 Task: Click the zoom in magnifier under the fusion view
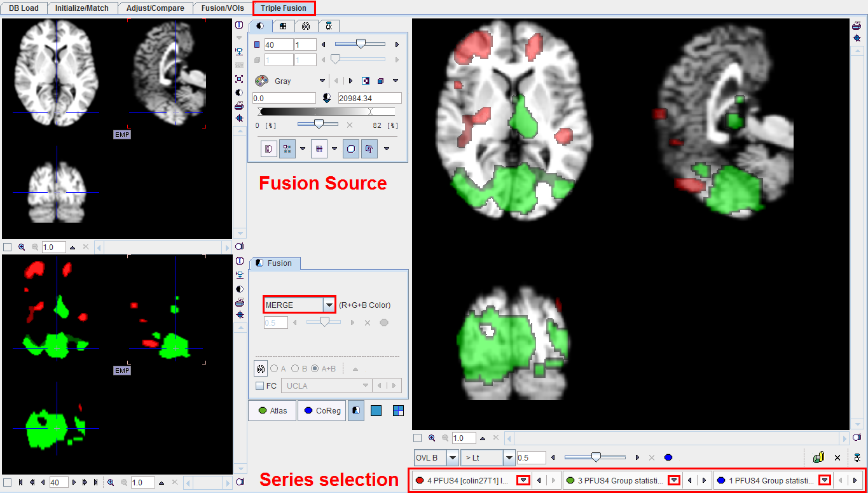(432, 438)
